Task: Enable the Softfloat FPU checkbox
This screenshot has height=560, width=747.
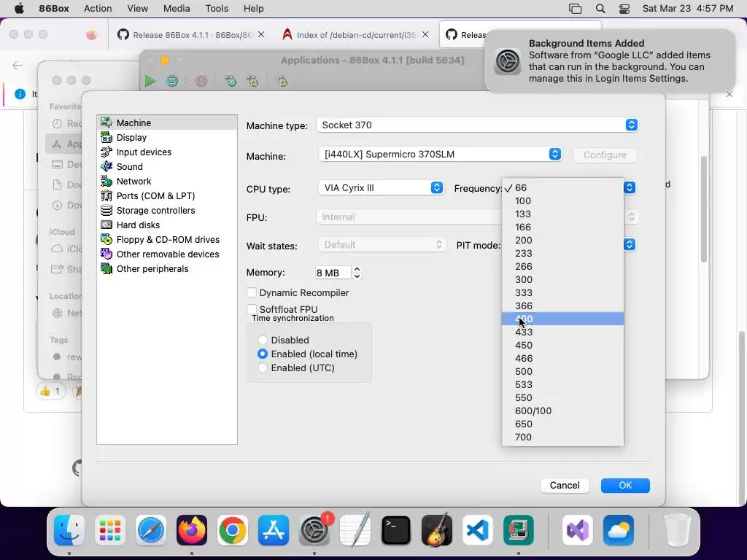Action: (x=252, y=309)
